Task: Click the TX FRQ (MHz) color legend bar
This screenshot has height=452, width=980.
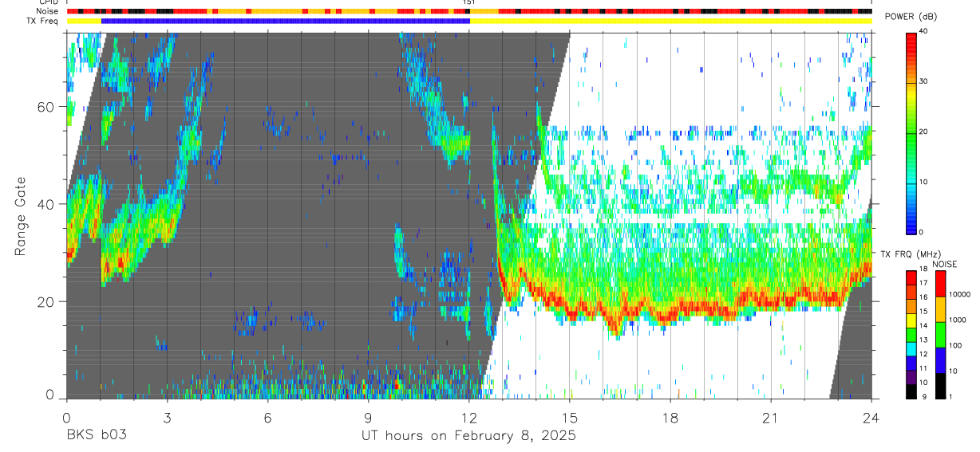Action: (911, 335)
